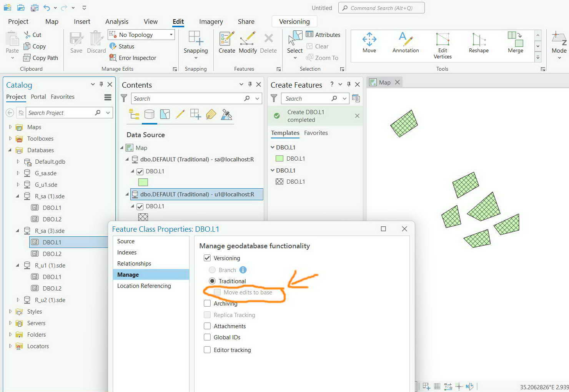
Task: Clear the current selection
Action: point(318,46)
